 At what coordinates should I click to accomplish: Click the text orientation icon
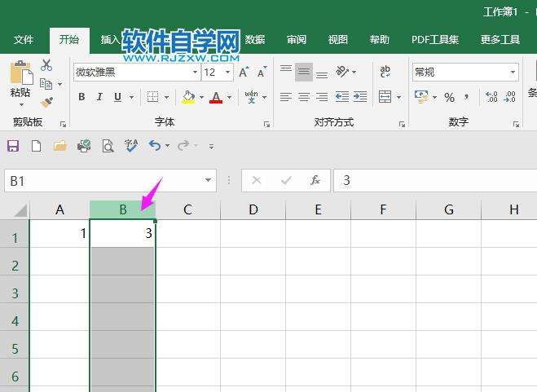coord(341,72)
